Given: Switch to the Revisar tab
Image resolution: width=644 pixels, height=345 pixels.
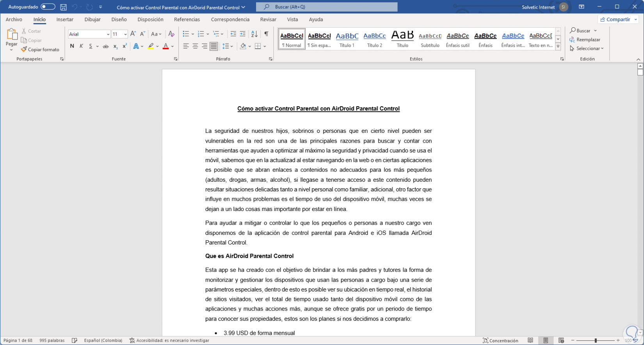Looking at the screenshot, I should [268, 20].
